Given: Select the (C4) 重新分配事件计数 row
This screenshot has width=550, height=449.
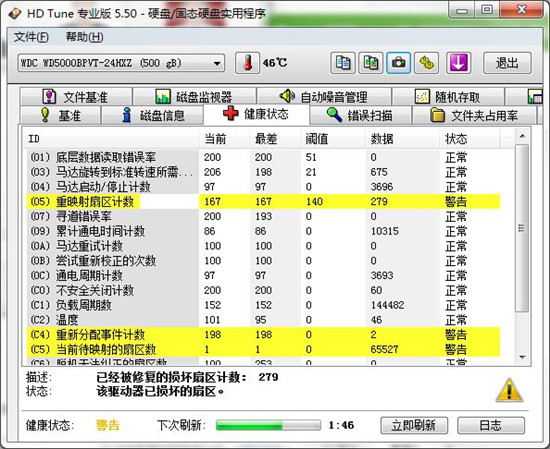Looking at the screenshot, I should tap(263, 334).
